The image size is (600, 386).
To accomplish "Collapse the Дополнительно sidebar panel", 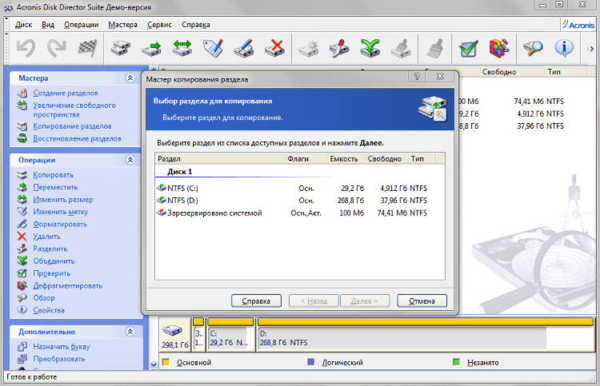I will 130,332.
